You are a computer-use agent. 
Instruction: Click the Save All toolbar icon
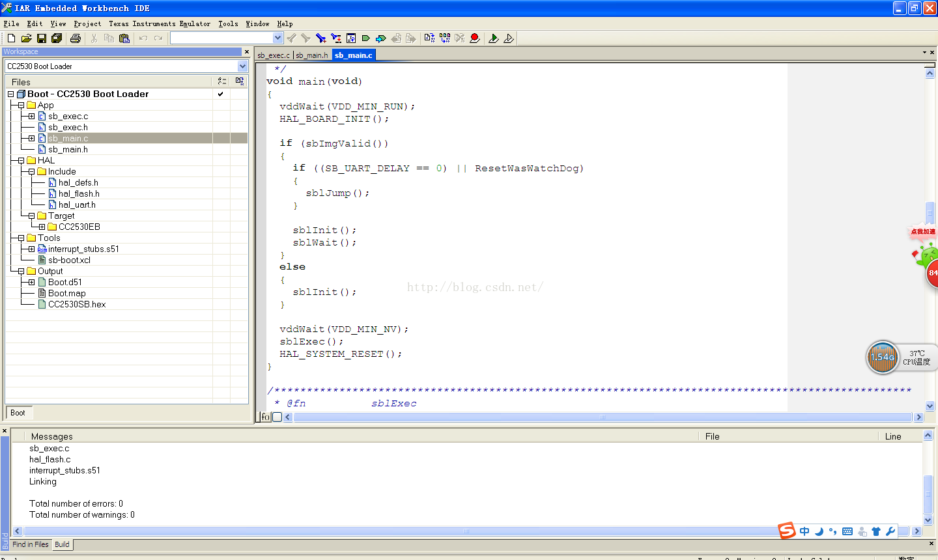point(57,38)
